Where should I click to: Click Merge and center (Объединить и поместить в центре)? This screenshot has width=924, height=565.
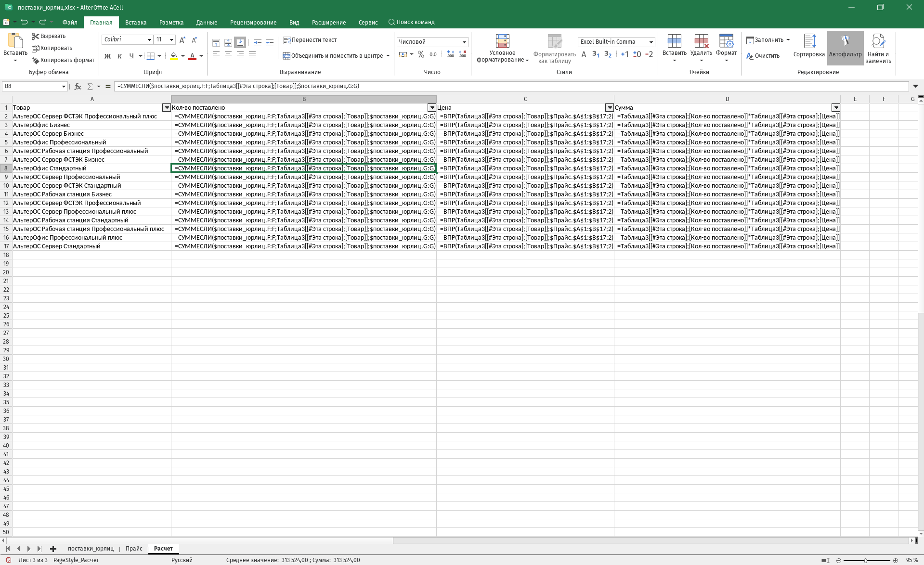(333, 56)
